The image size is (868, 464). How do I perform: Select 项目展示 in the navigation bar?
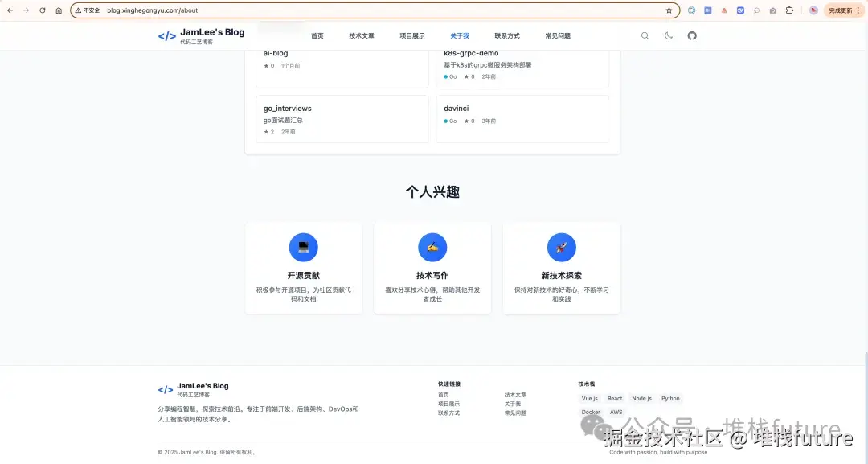click(x=412, y=35)
